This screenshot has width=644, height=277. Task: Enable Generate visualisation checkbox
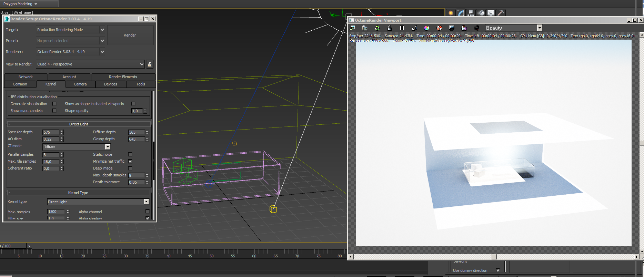(54, 104)
